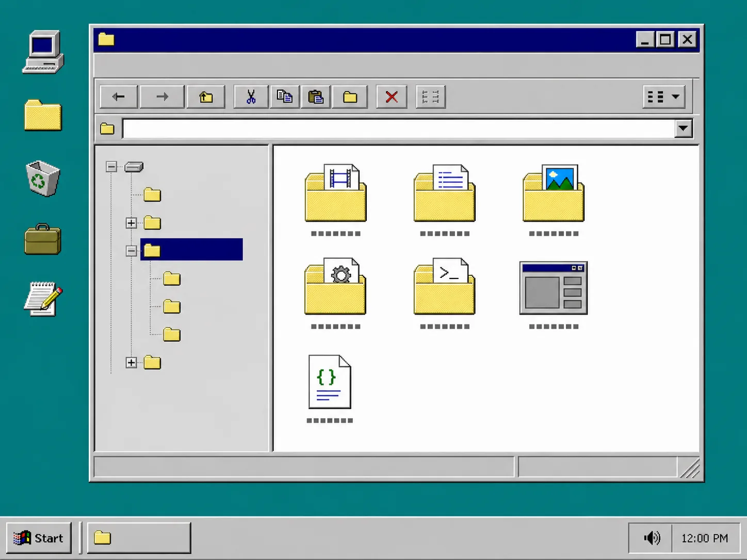
Task: Click the resize grip in status bar
Action: (690, 468)
